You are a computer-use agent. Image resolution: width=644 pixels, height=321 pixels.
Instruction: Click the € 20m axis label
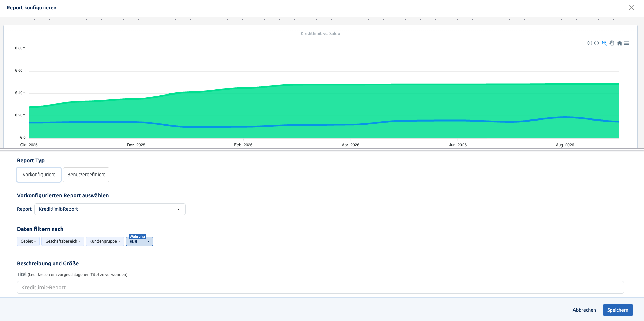[20, 115]
